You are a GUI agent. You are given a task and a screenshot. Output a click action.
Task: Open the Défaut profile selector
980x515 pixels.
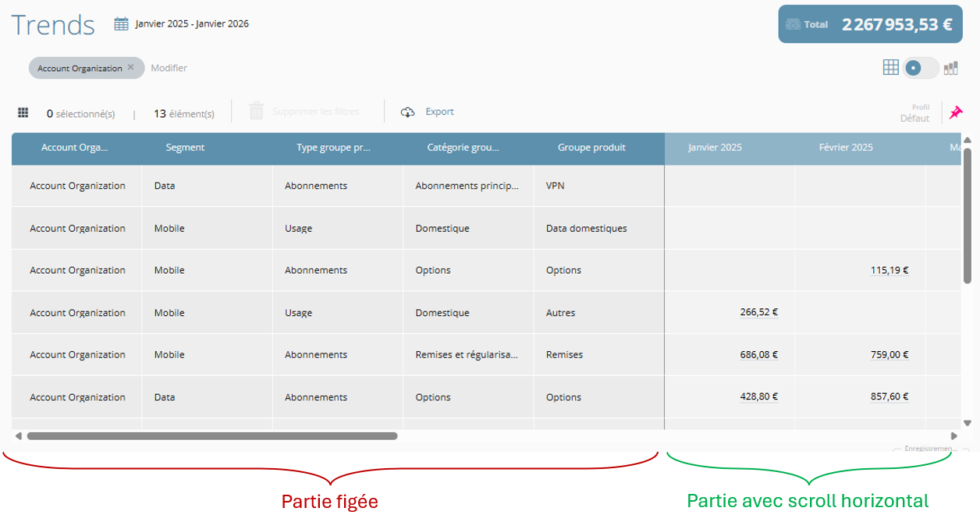click(x=914, y=119)
